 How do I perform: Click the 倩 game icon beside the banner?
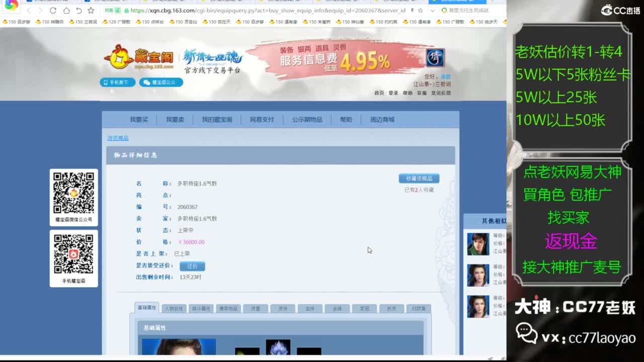pos(435,59)
